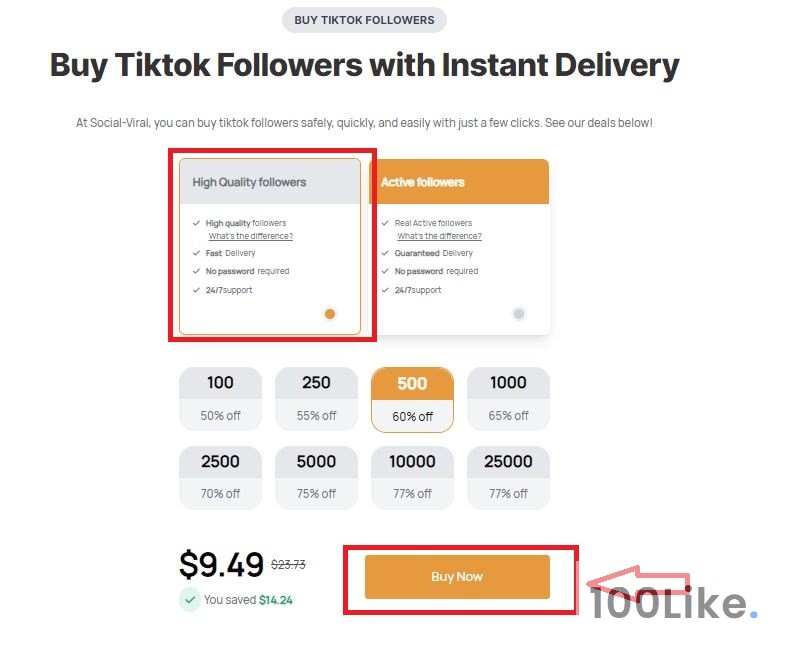Select the Active followers radio dot

[x=518, y=313]
